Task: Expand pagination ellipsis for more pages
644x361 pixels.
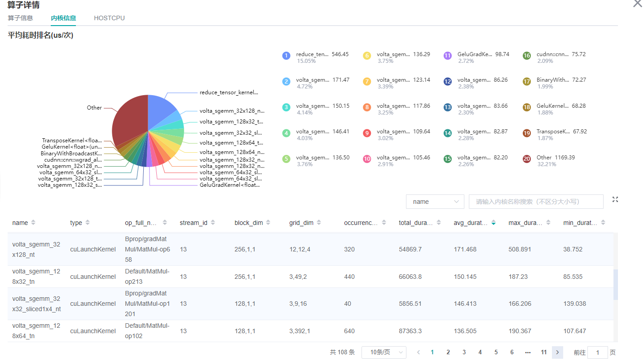Action: (x=528, y=352)
